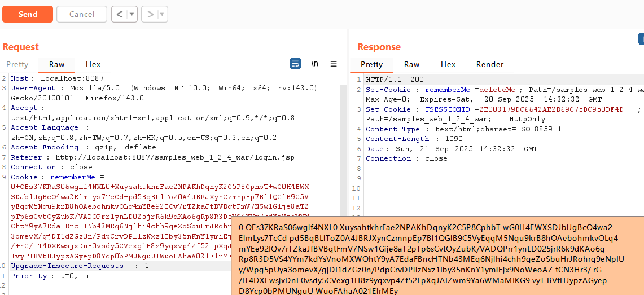Toggle word wrap in the Request editor
This screenshot has width=644, height=295.
(x=295, y=64)
